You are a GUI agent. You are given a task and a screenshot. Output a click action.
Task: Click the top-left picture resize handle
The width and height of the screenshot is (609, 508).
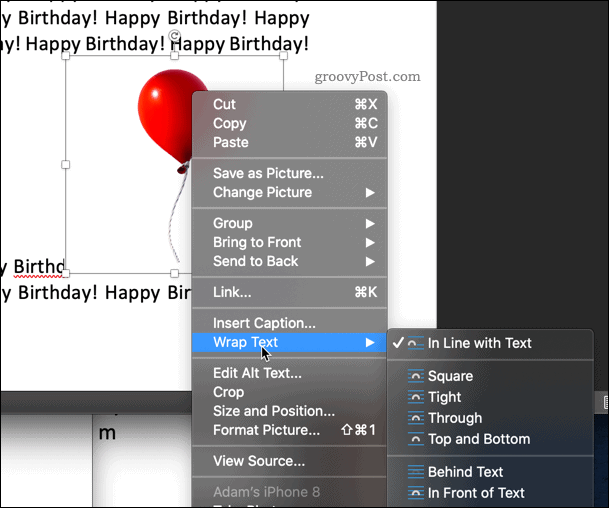pos(66,56)
